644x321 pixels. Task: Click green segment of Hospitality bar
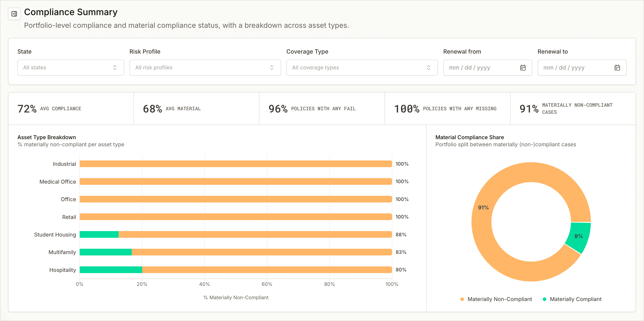111,270
